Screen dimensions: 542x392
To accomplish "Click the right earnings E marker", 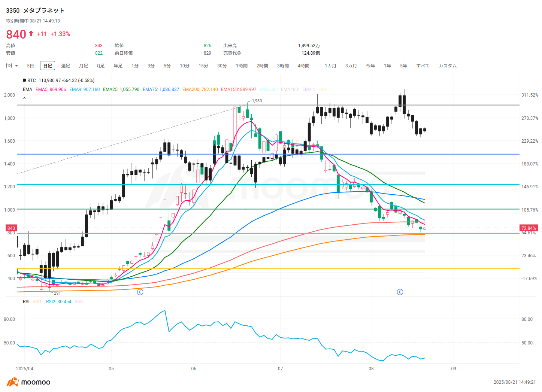I will coord(400,292).
